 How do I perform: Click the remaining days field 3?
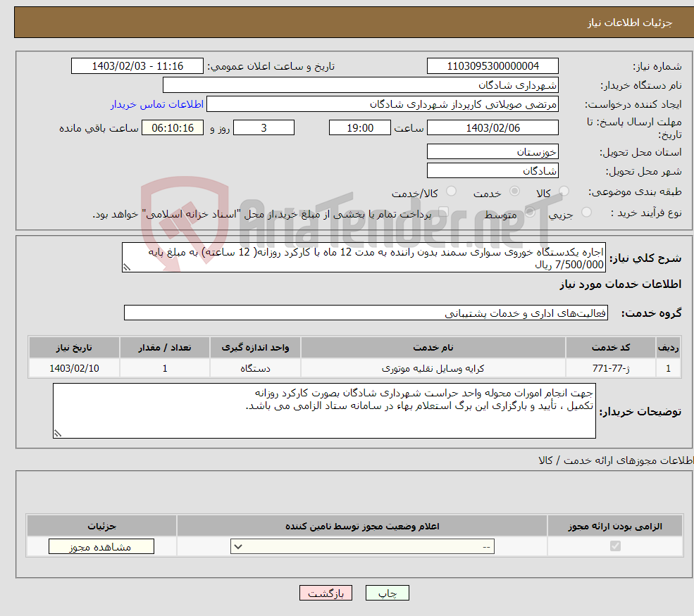pyautogui.click(x=264, y=128)
